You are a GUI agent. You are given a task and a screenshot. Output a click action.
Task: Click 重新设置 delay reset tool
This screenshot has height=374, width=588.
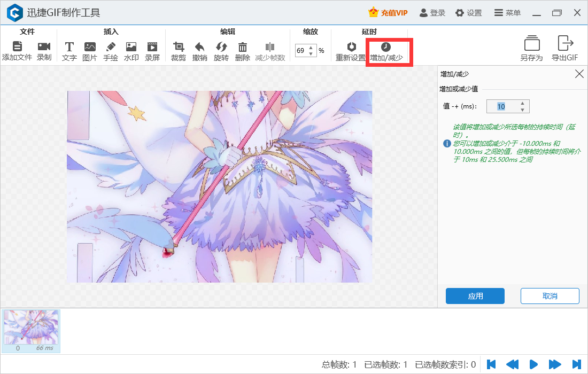point(351,51)
